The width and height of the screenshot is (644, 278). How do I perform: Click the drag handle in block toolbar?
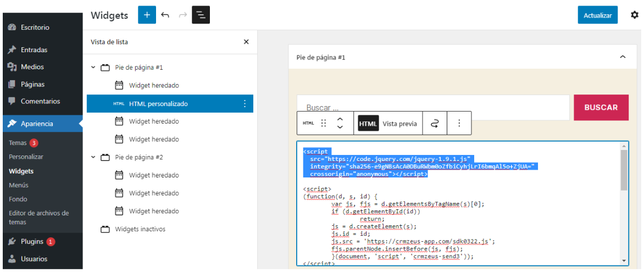point(324,124)
